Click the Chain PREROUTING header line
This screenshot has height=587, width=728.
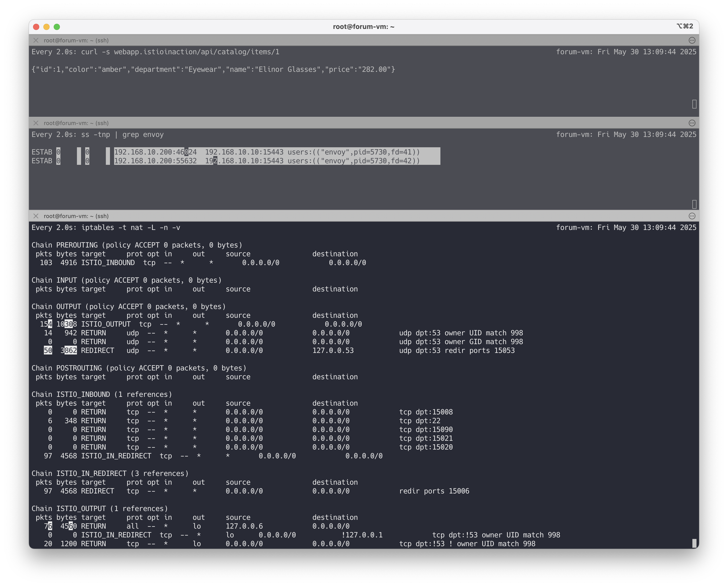pos(137,245)
